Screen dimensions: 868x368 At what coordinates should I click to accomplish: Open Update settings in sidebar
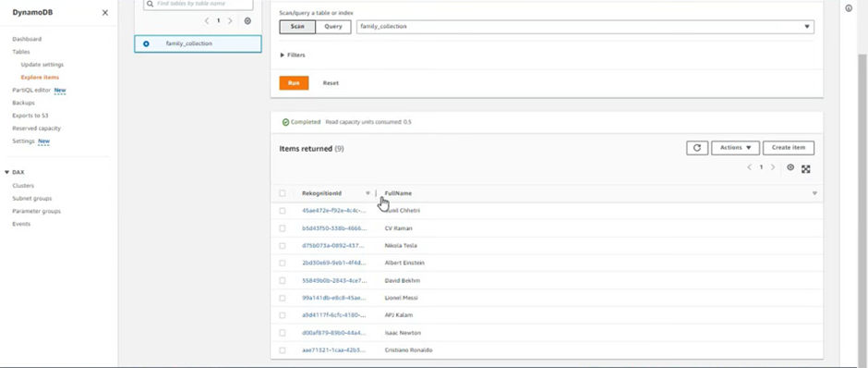click(x=42, y=65)
